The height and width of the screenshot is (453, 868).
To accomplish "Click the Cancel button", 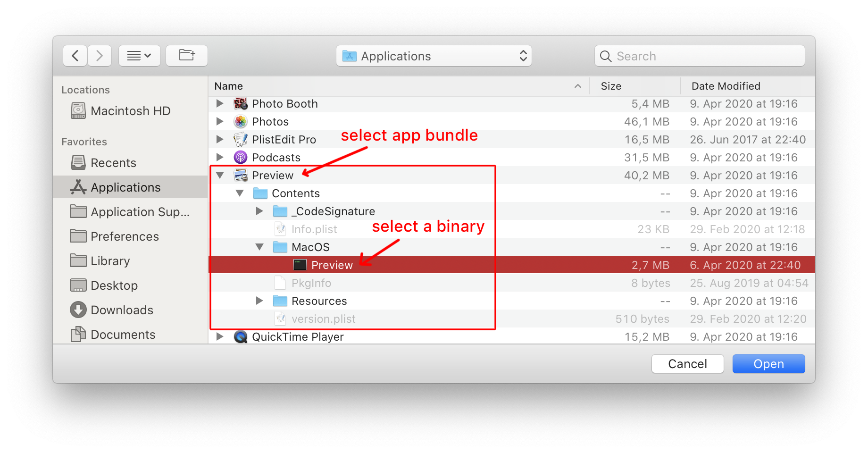I will tap(687, 364).
